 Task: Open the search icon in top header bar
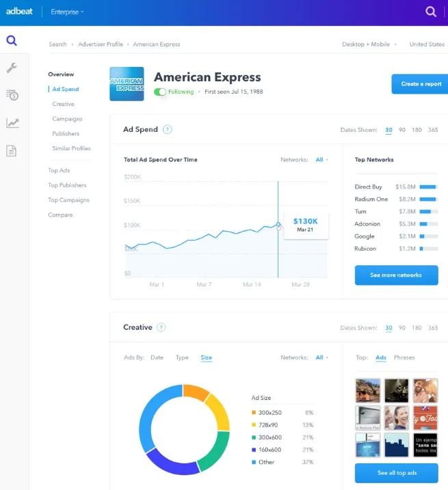tap(430, 12)
